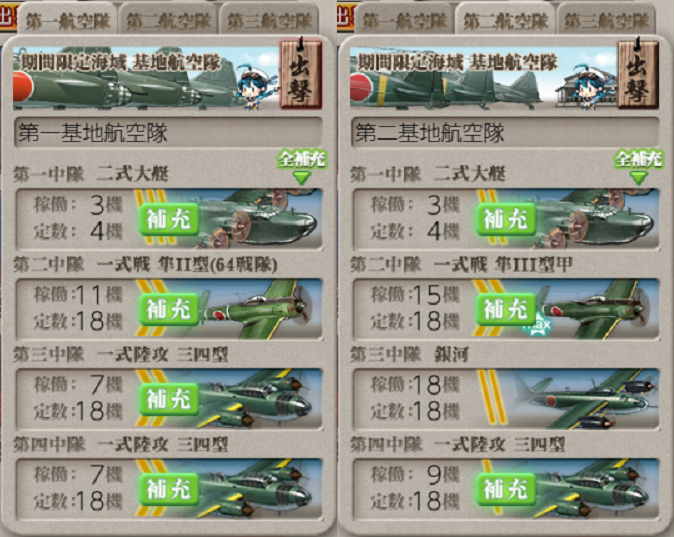
Task: Select 隼III型甲 fighter plane image
Action: click(x=597, y=309)
